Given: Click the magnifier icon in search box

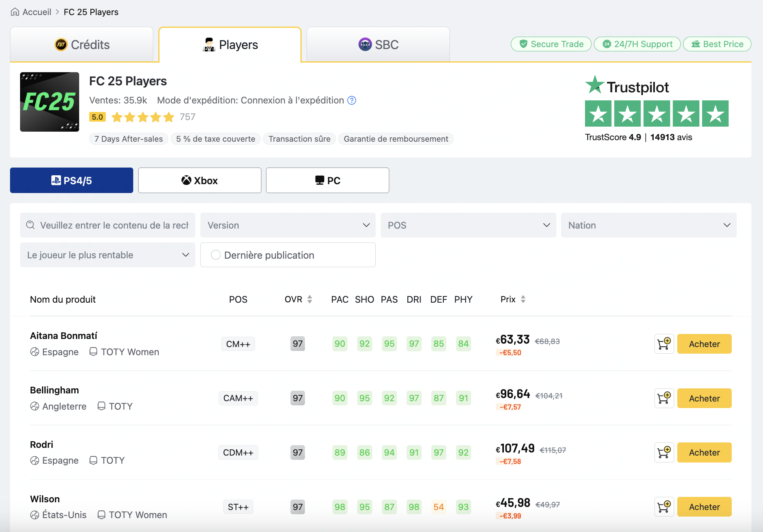Looking at the screenshot, I should point(31,225).
